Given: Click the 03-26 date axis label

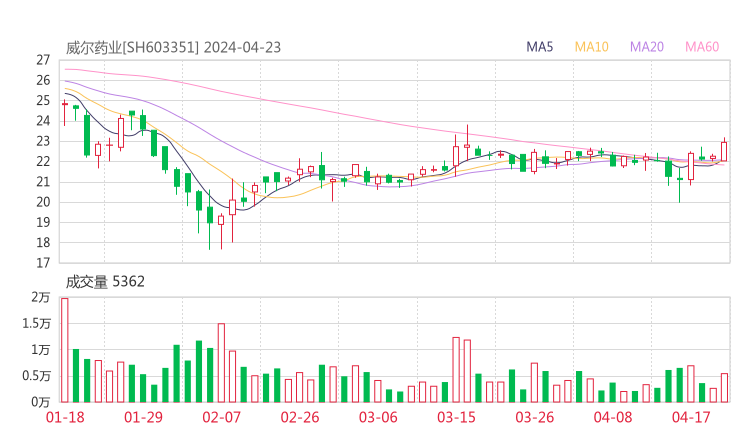Looking at the screenshot, I should 534,417.
